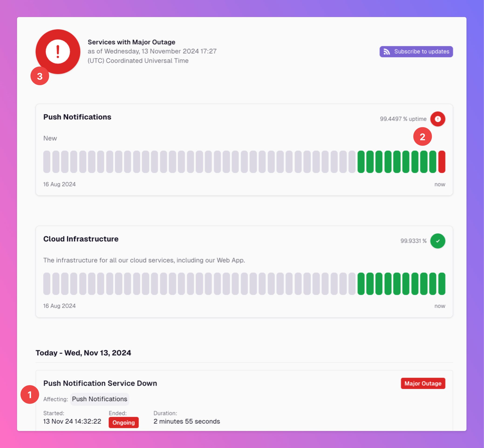Open the Push Notification Service Down incident
Image resolution: width=484 pixels, height=448 pixels.
point(100,383)
